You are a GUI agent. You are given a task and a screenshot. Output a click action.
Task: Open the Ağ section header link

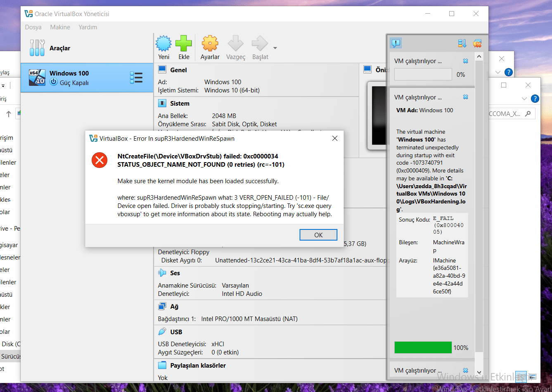point(174,307)
